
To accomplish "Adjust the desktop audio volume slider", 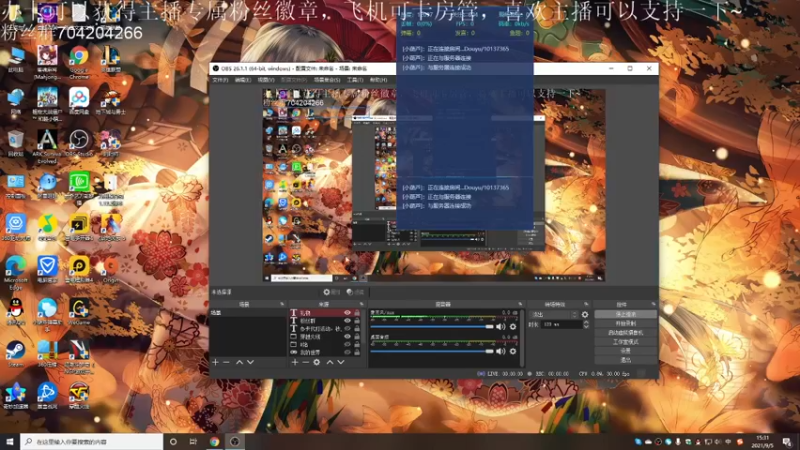I will (x=432, y=351).
